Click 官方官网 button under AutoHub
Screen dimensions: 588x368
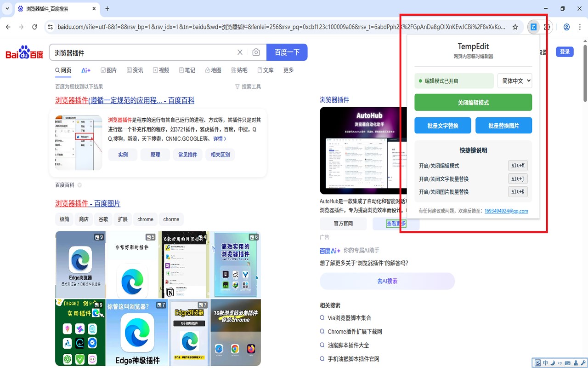point(343,224)
